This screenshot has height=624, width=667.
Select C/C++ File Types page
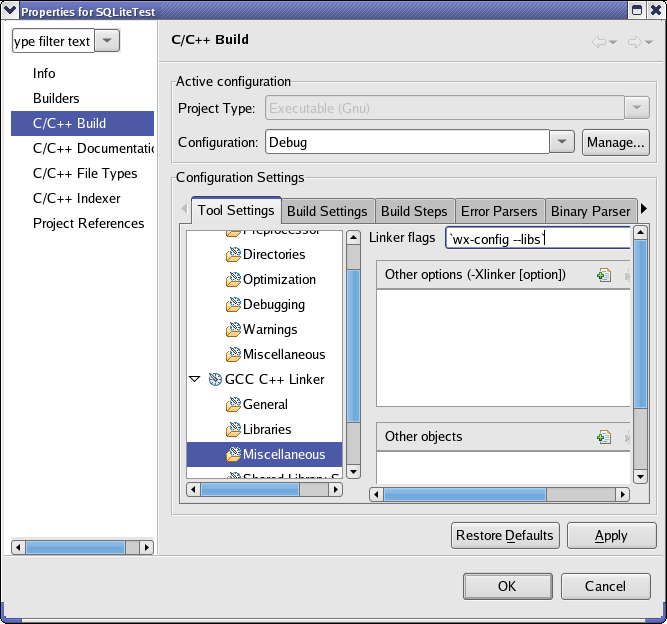pos(85,173)
